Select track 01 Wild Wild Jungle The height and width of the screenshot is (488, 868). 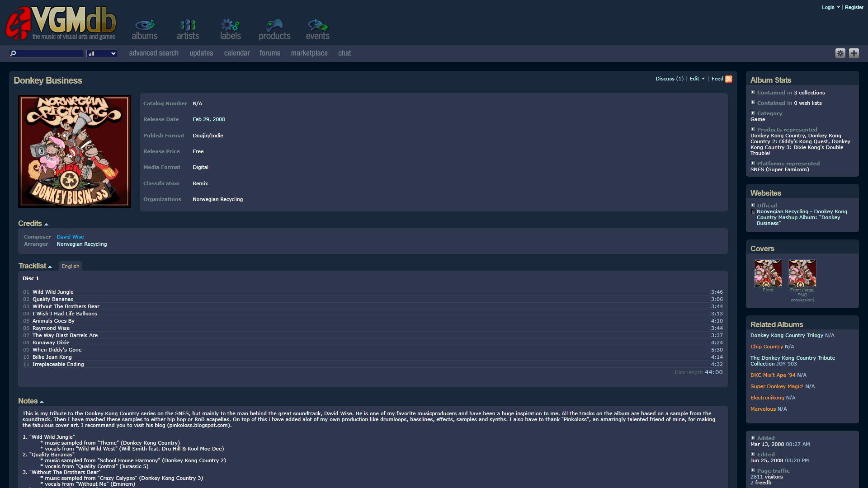(x=53, y=292)
